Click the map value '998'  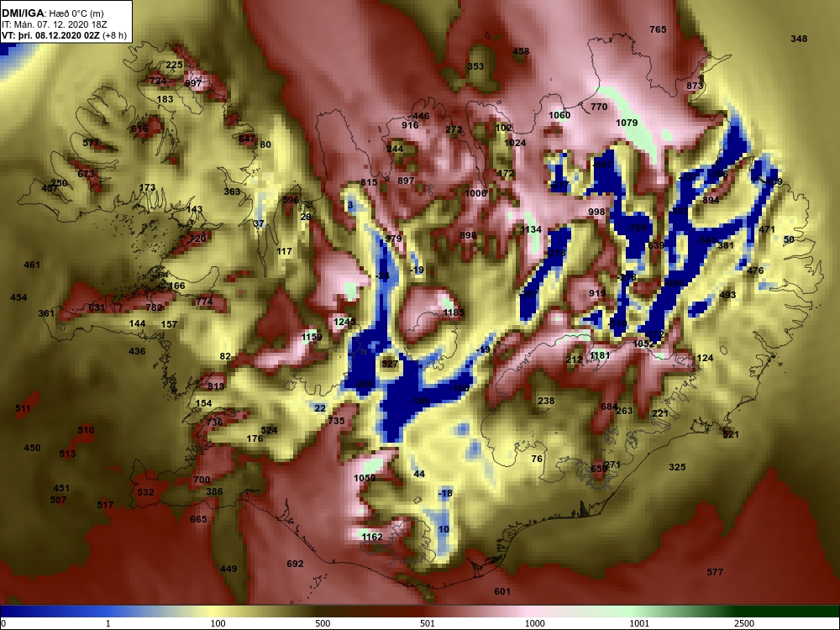click(x=596, y=212)
